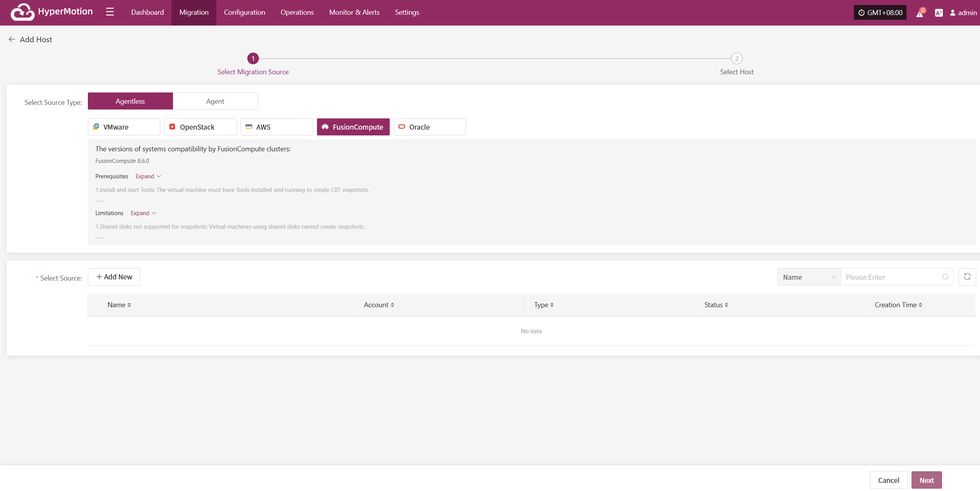Click the FusionCompute 8.6.0 version text
This screenshot has height=491, width=980.
[x=122, y=161]
